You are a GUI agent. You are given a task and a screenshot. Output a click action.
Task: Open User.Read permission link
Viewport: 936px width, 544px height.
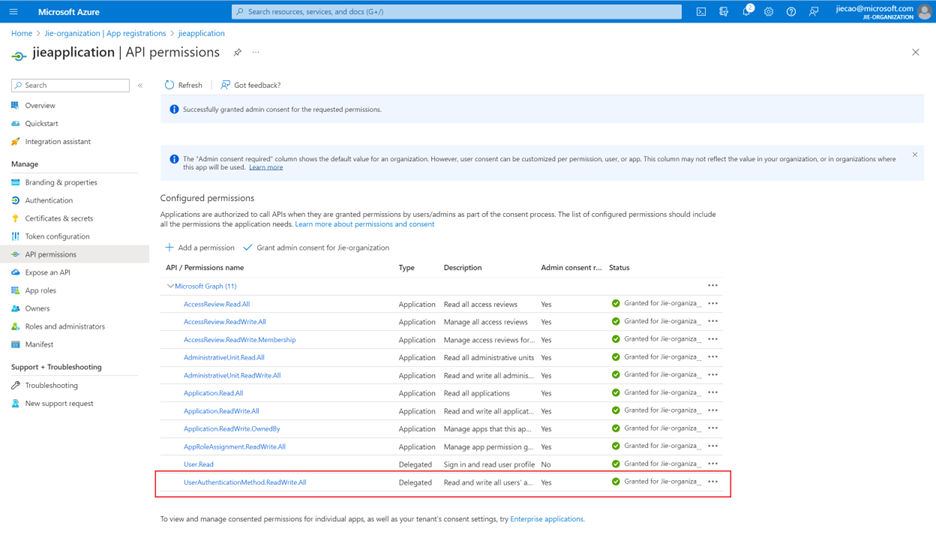click(198, 465)
